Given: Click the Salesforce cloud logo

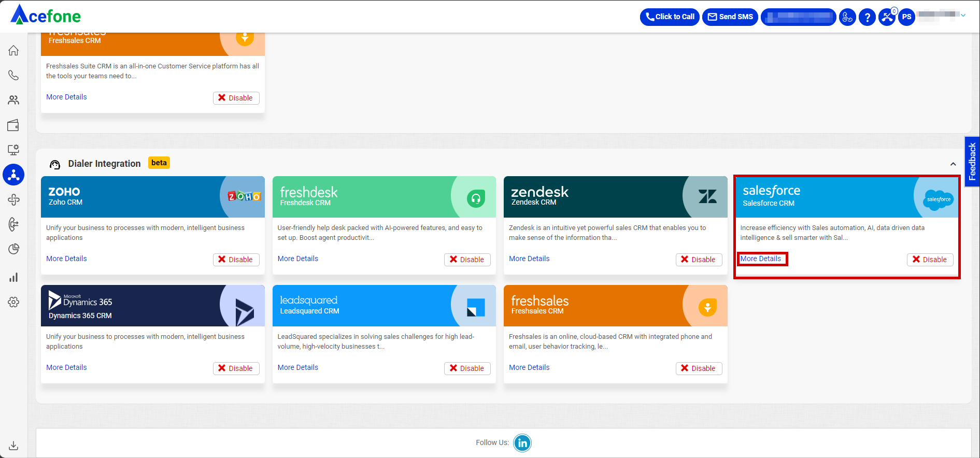Looking at the screenshot, I should pyautogui.click(x=939, y=199).
